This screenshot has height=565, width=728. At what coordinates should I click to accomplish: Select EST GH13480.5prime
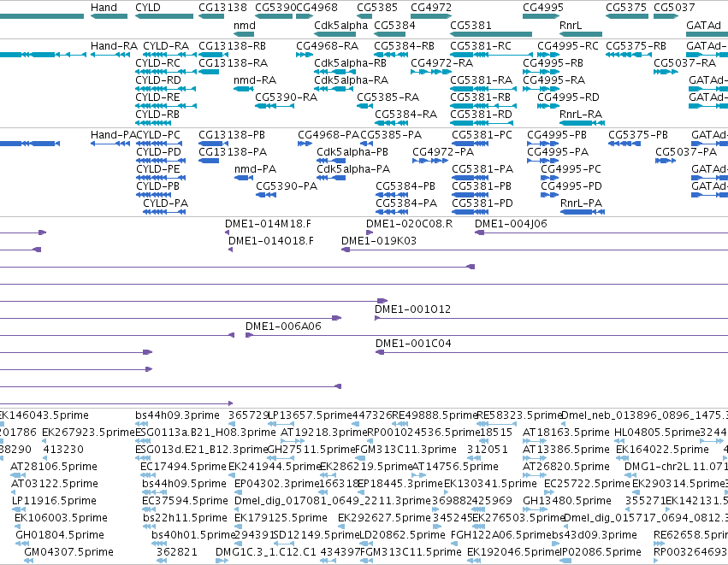(566, 501)
